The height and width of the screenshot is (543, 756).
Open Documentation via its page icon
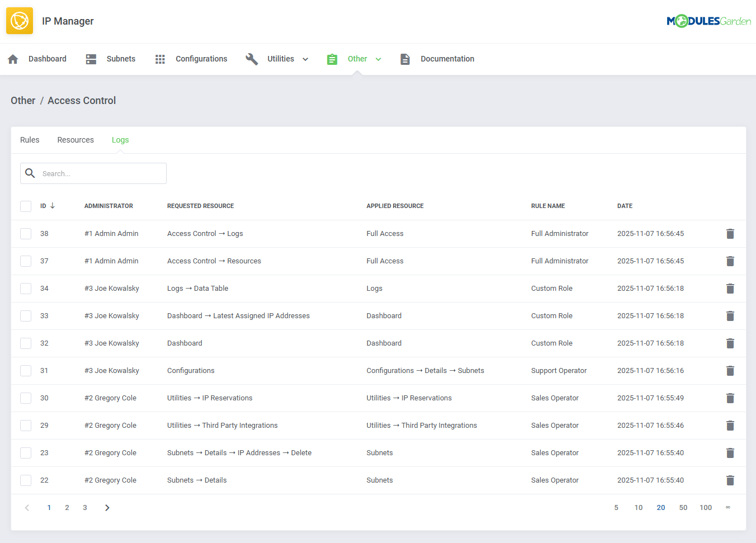click(x=405, y=58)
